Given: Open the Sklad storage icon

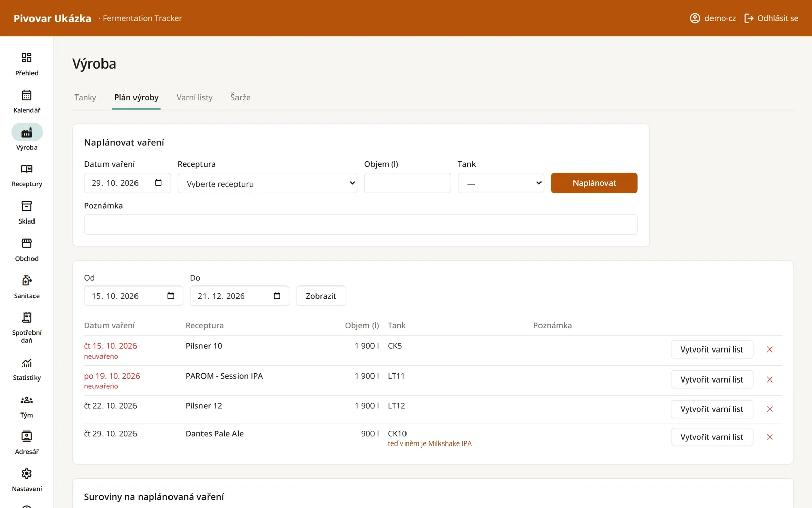Looking at the screenshot, I should pyautogui.click(x=27, y=206).
